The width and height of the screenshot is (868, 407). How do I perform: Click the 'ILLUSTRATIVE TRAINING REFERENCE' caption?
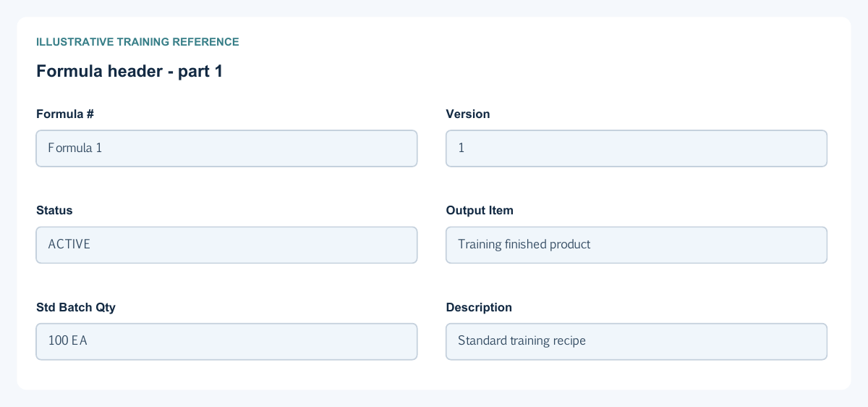tap(137, 42)
